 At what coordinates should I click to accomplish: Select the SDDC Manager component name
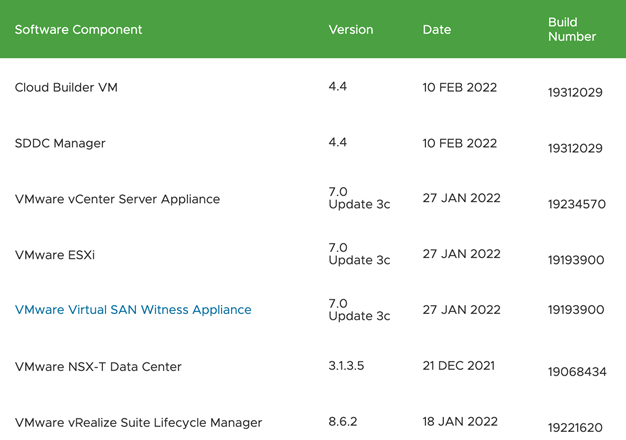coord(60,143)
